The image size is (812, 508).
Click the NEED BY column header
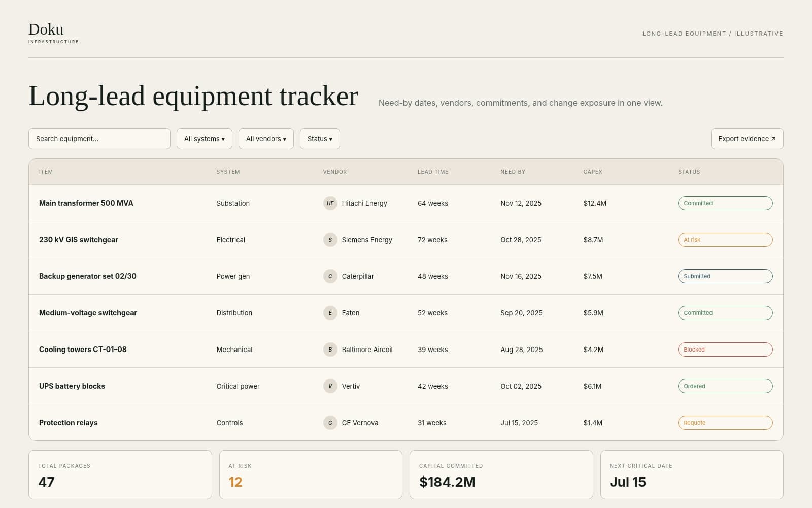click(513, 172)
